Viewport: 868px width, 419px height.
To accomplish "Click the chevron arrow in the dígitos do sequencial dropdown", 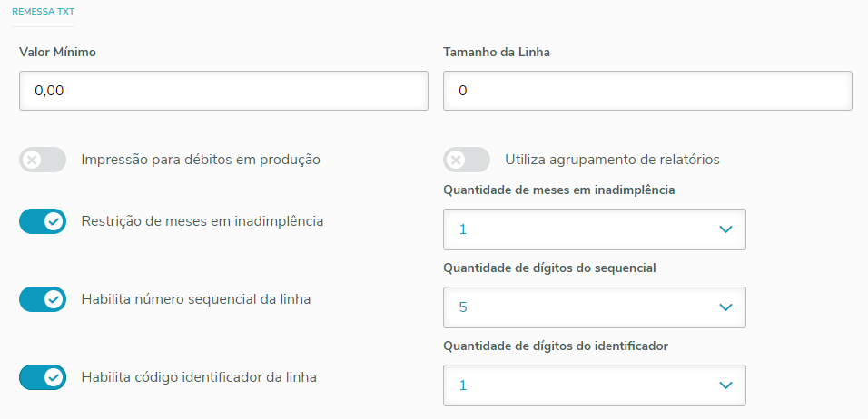I will pos(725,307).
